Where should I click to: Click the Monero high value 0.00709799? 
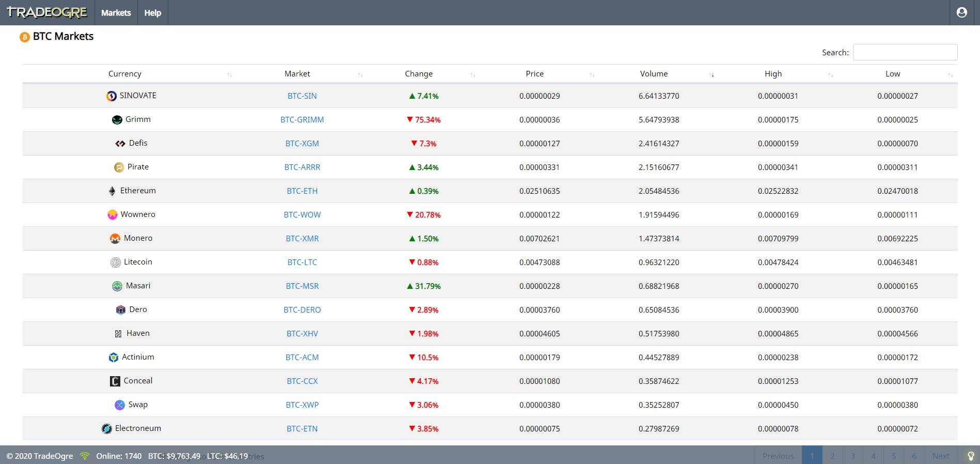778,239
